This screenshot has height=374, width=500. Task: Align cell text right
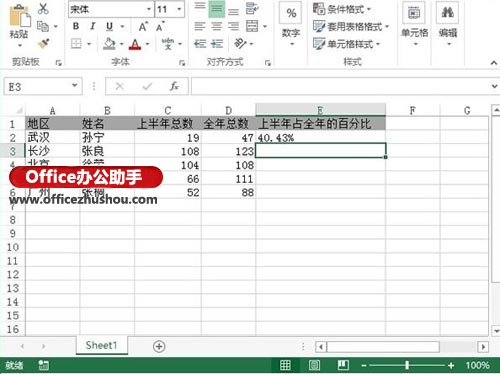click(233, 26)
